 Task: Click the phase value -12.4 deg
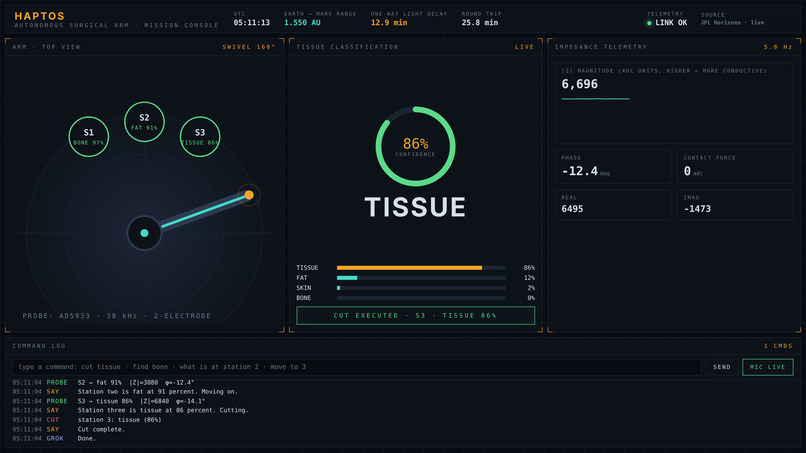[585, 171]
